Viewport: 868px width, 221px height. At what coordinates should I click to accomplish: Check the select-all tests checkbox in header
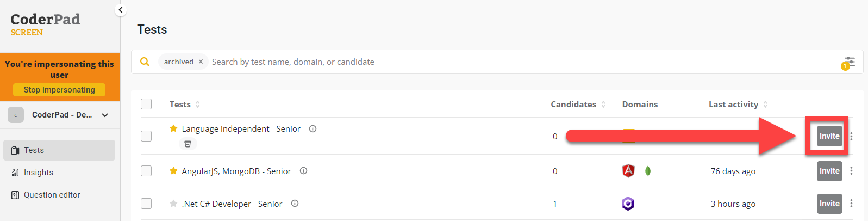146,104
